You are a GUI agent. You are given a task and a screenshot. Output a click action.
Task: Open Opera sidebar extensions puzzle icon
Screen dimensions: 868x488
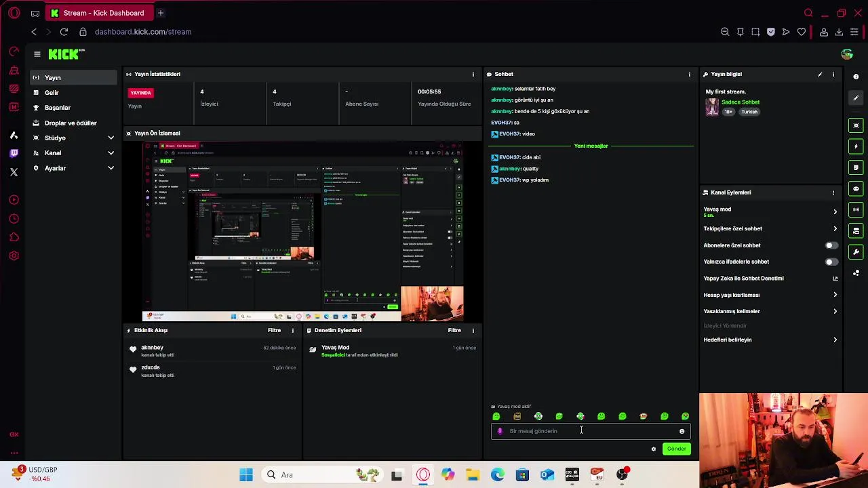click(x=14, y=237)
